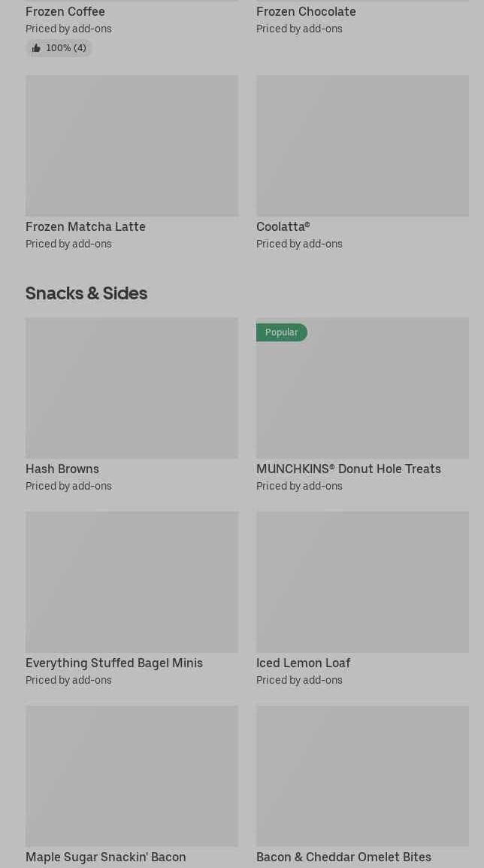The height and width of the screenshot is (868, 484).
Task: Click the Snacks & Sides section heading
Action: tap(86, 293)
